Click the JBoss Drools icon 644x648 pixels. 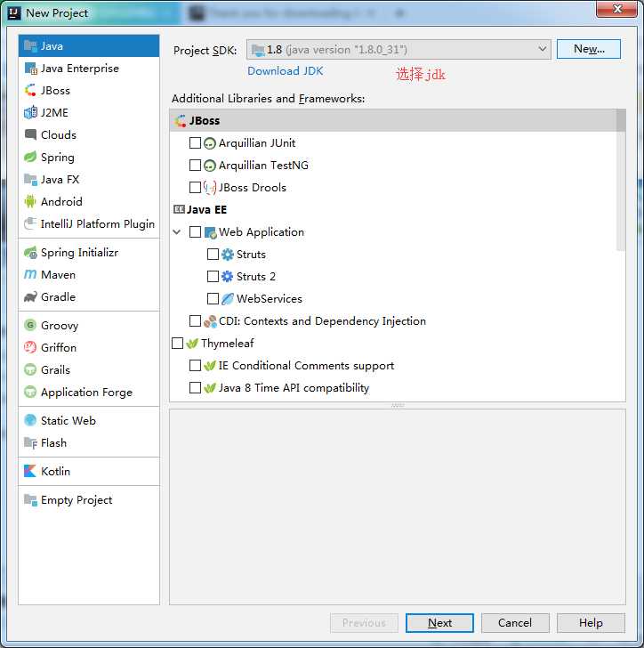point(210,188)
